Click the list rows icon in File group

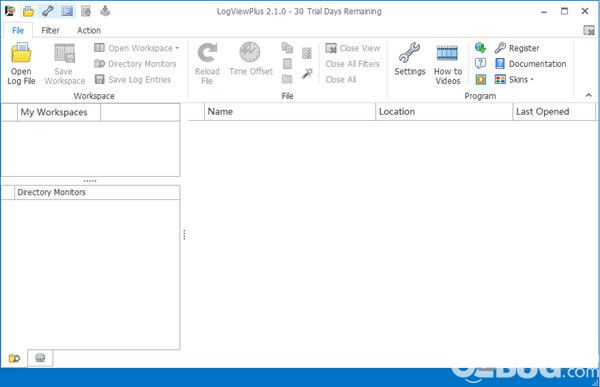pyautogui.click(x=307, y=53)
